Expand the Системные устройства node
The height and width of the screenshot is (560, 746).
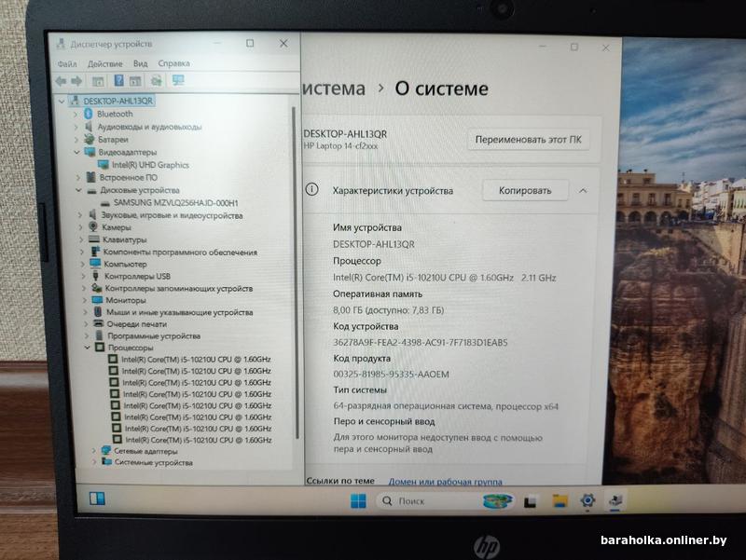coord(94,461)
